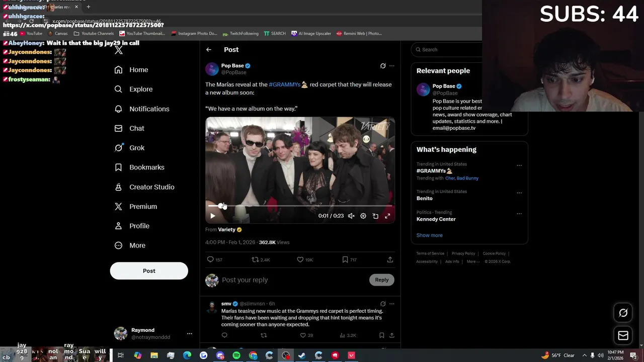Switch the video to fullscreen
Viewport: 644px width, 362px height.
pyautogui.click(x=387, y=216)
